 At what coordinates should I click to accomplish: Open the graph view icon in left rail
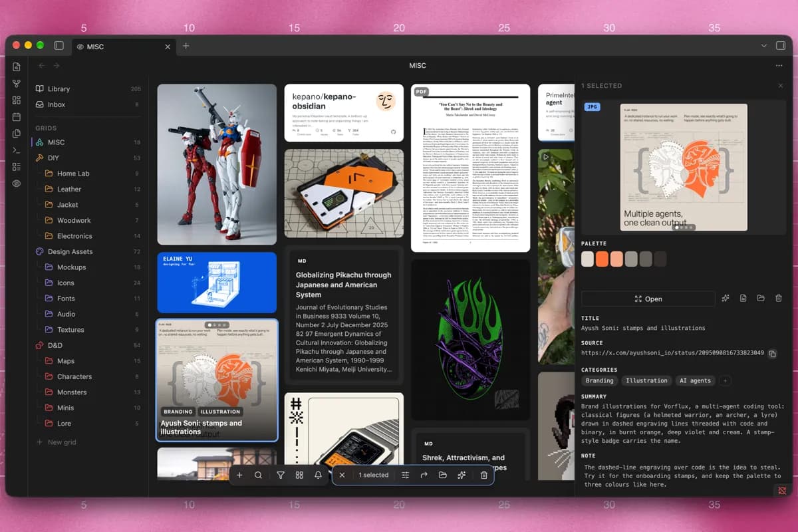coord(17,83)
